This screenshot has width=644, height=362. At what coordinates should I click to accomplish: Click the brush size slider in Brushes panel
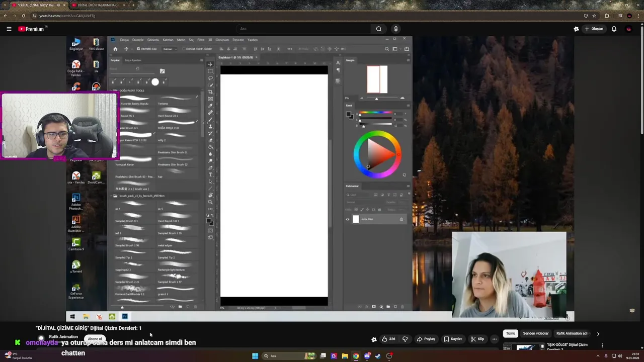132,74
